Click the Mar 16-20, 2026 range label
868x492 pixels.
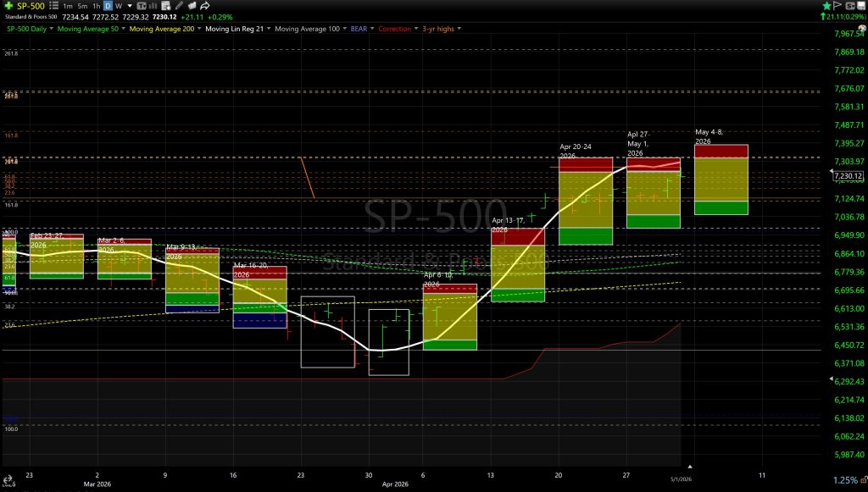[x=250, y=270]
